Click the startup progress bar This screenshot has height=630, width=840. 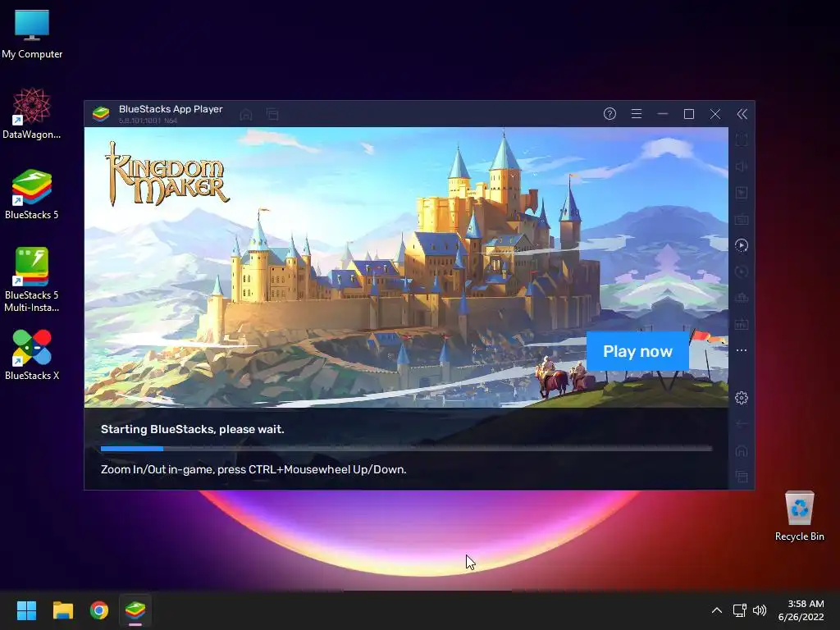[x=406, y=449]
